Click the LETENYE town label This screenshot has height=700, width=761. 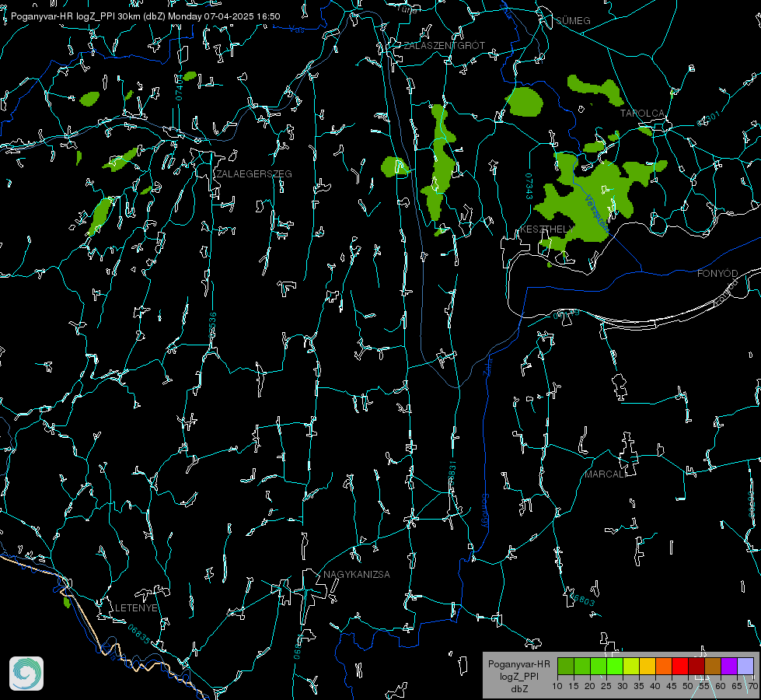click(x=136, y=607)
